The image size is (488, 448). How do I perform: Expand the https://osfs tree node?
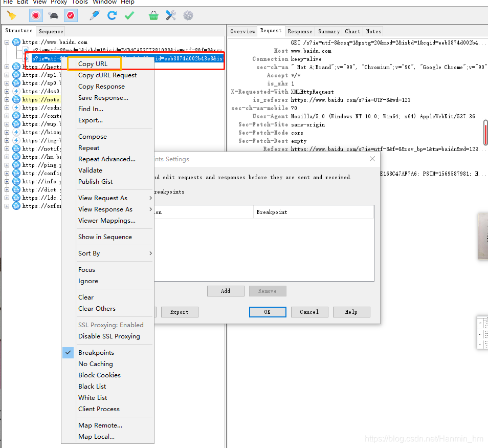(x=7, y=206)
